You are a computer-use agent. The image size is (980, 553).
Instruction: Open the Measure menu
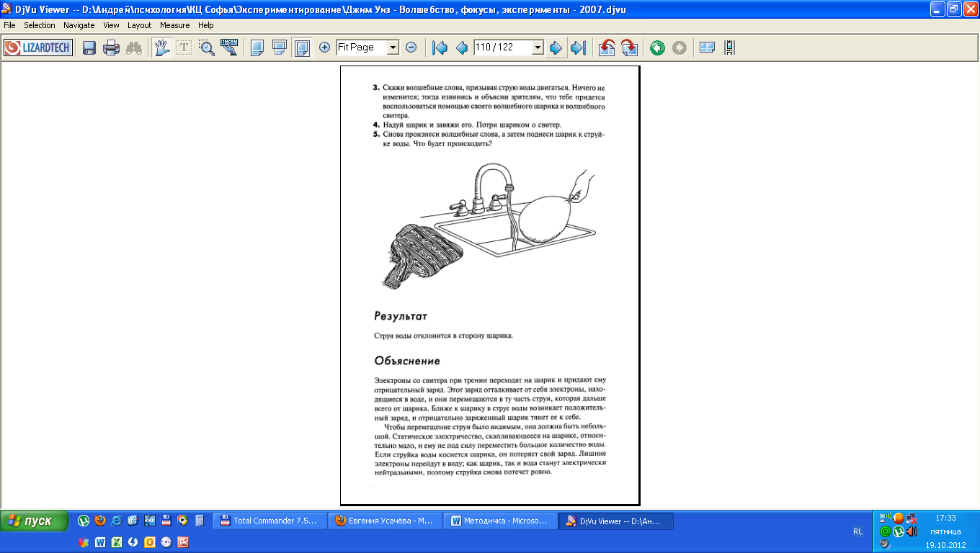[x=175, y=25]
